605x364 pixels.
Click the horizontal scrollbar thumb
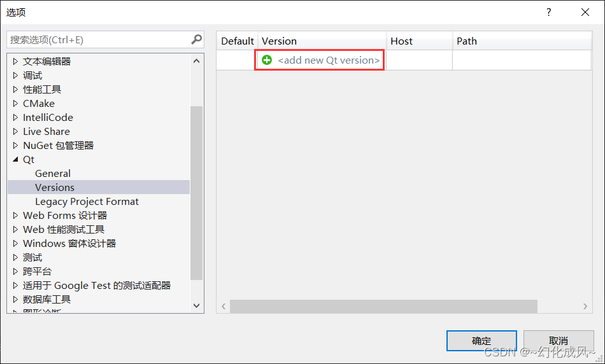click(x=383, y=306)
